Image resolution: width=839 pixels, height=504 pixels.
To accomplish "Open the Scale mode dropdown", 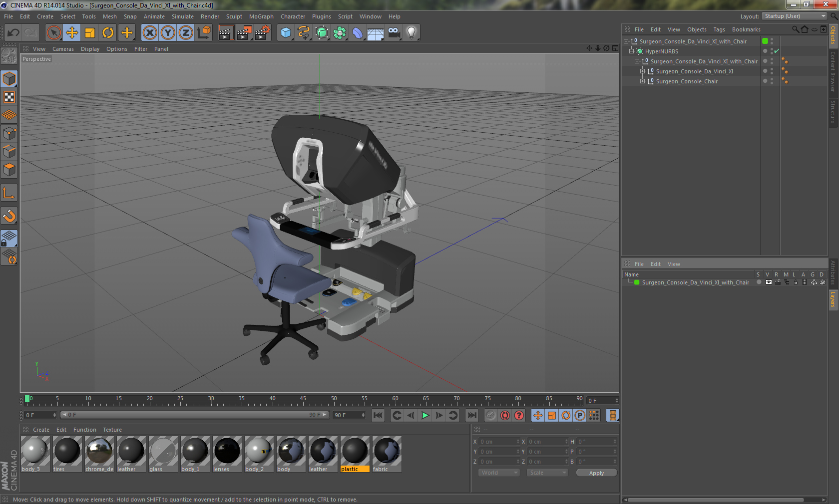I will 547,473.
